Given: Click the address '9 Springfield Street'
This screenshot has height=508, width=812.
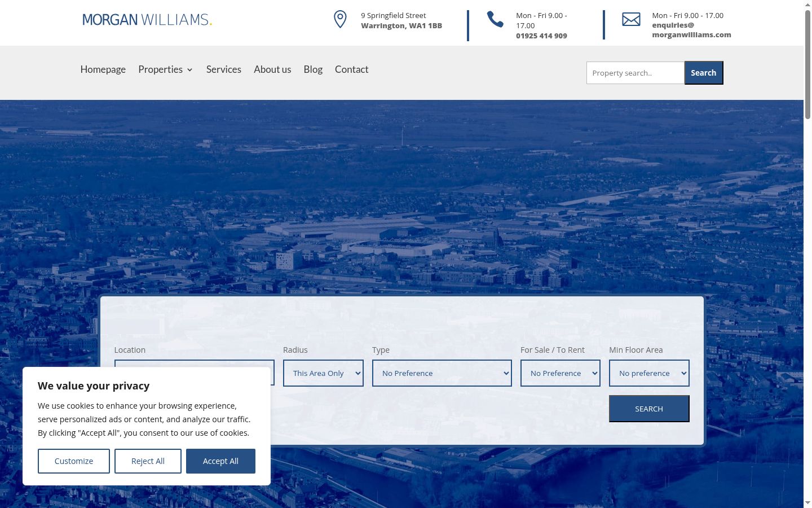Looking at the screenshot, I should point(394,15).
